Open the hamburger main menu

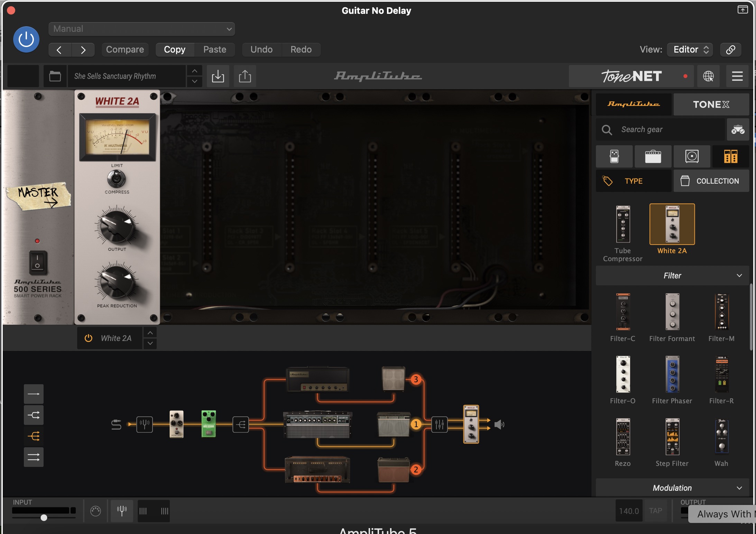(x=737, y=76)
